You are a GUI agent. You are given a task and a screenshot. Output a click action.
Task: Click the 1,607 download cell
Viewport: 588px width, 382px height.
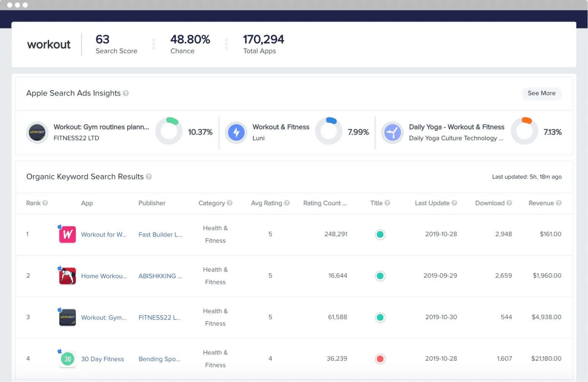click(x=504, y=359)
